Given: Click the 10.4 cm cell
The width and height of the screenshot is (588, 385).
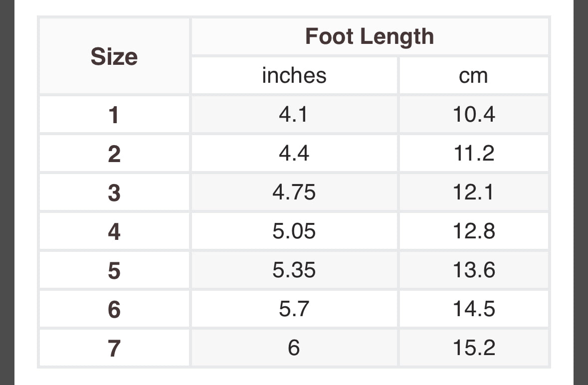Looking at the screenshot, I should [474, 114].
